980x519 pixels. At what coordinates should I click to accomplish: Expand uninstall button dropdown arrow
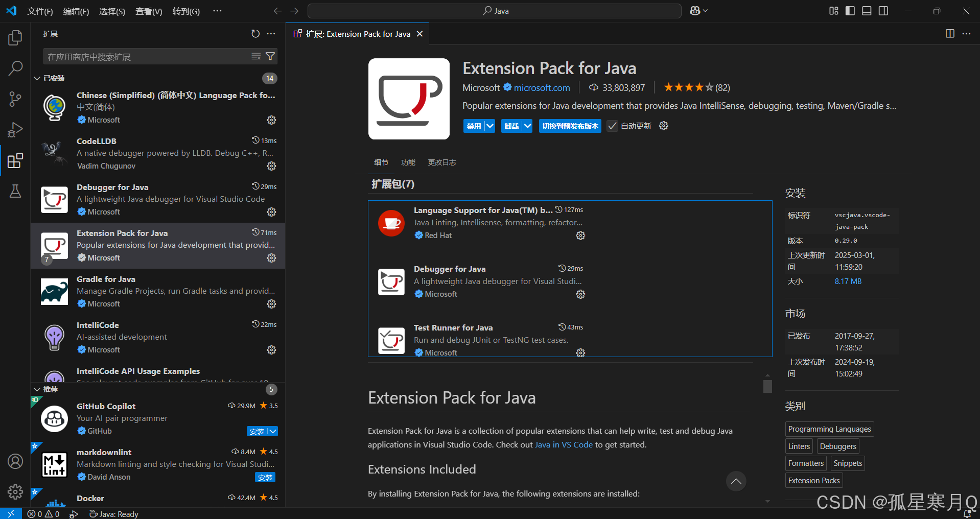(527, 126)
